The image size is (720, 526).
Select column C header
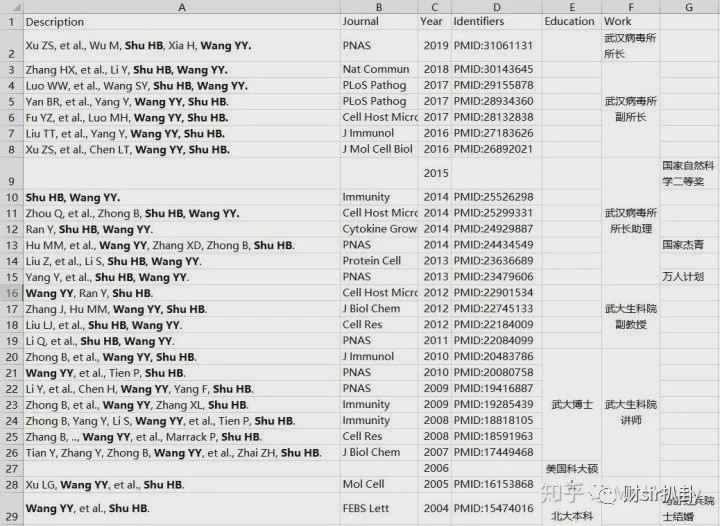point(434,7)
